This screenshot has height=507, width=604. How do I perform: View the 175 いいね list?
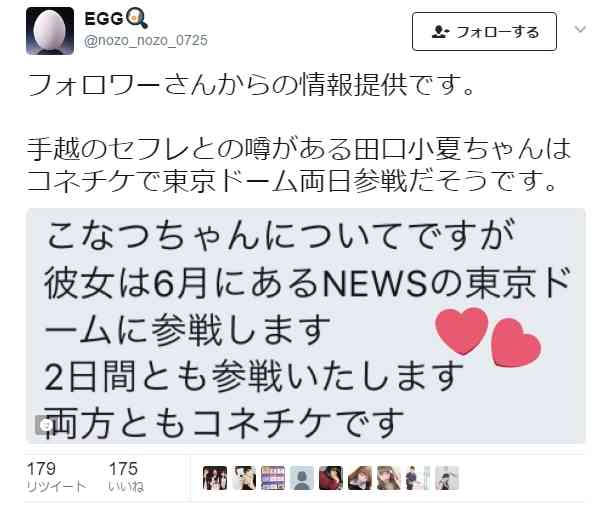pos(126,477)
